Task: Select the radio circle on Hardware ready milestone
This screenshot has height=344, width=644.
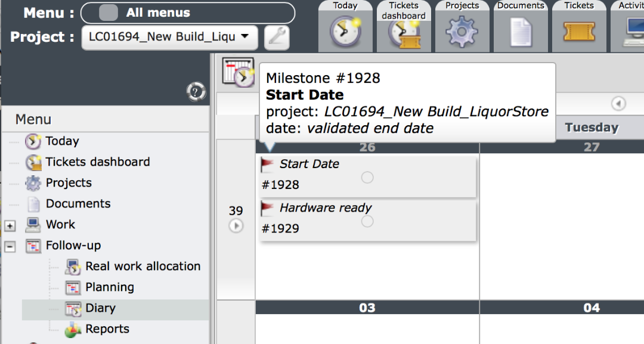Action: pyautogui.click(x=367, y=221)
